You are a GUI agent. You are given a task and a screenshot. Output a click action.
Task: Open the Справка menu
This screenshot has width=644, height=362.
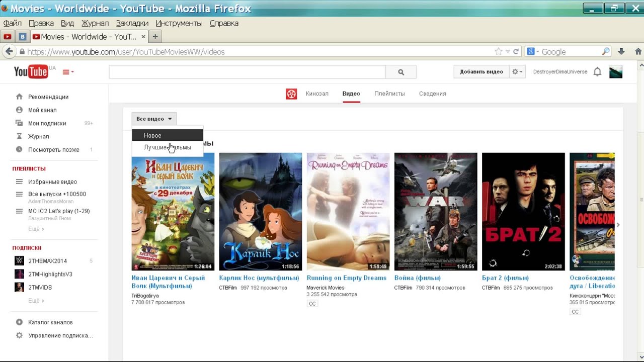click(x=224, y=23)
